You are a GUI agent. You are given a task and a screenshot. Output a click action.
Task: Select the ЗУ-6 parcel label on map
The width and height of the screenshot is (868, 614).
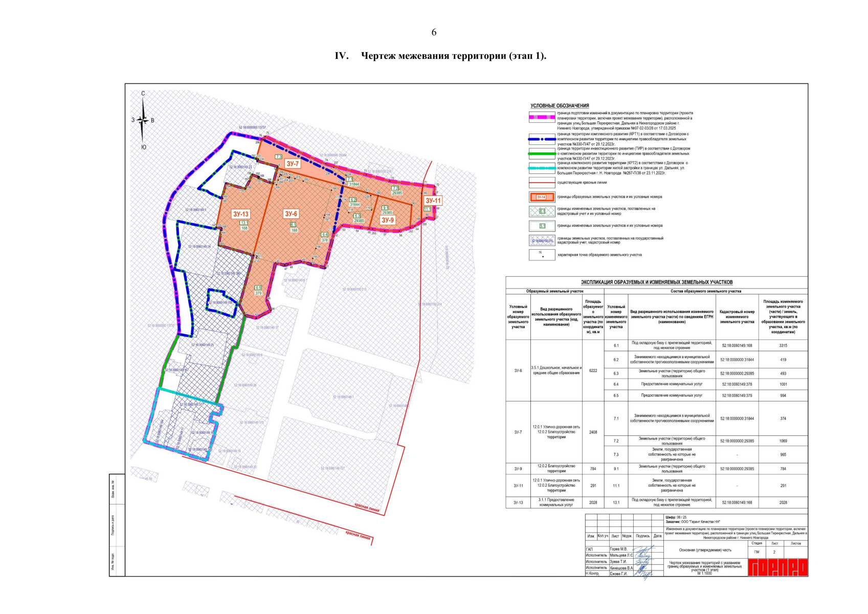[x=291, y=214]
